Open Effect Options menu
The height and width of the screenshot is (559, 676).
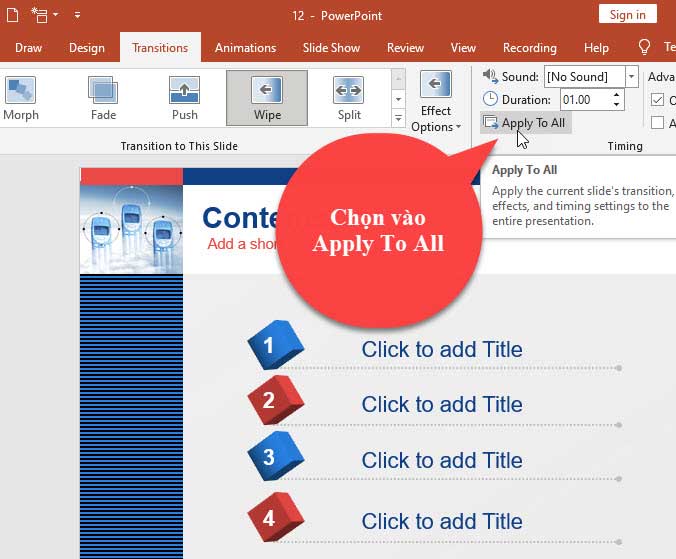point(435,102)
